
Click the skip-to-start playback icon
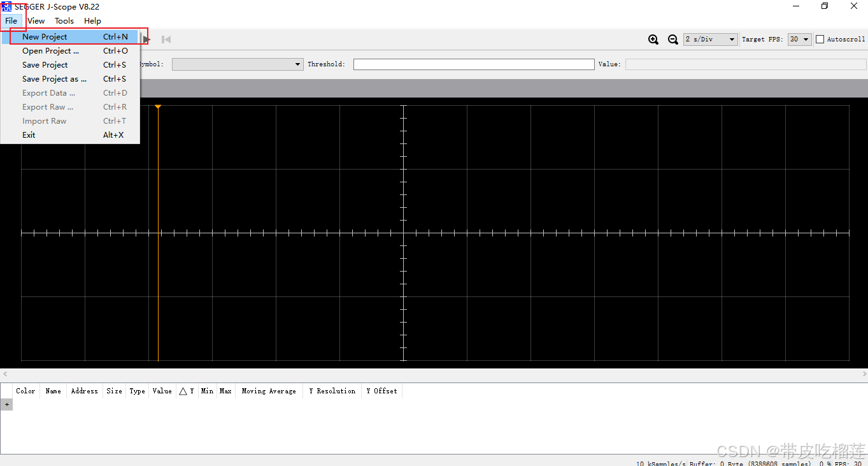(x=166, y=40)
